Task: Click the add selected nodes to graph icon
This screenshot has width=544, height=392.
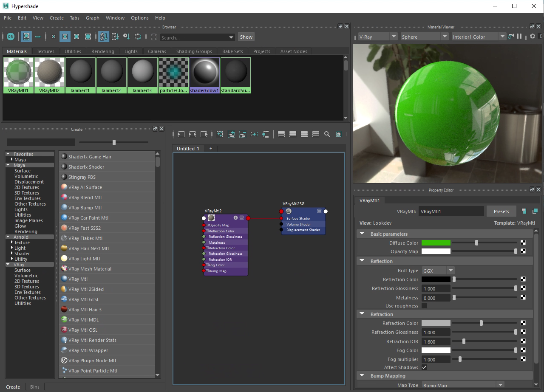Action: pyautogui.click(x=231, y=134)
